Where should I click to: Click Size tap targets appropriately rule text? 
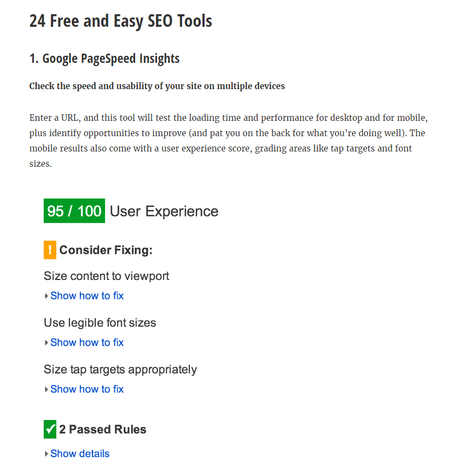click(x=120, y=370)
